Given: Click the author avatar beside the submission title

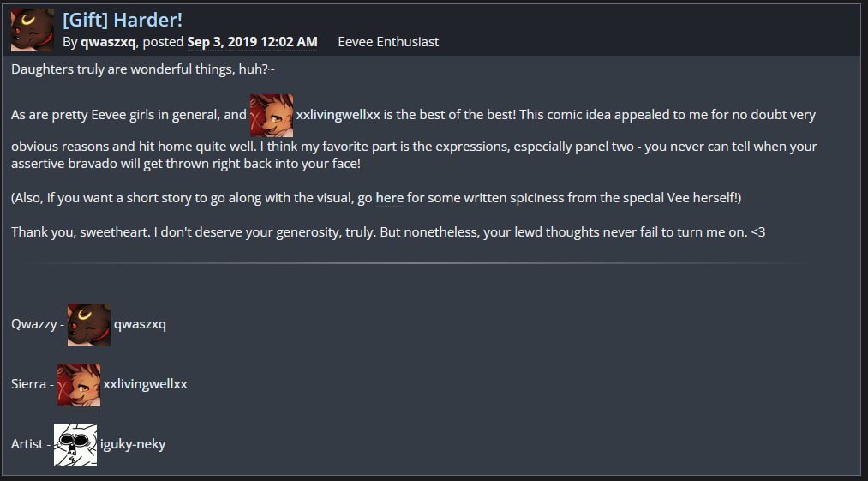Looking at the screenshot, I should (x=32, y=30).
